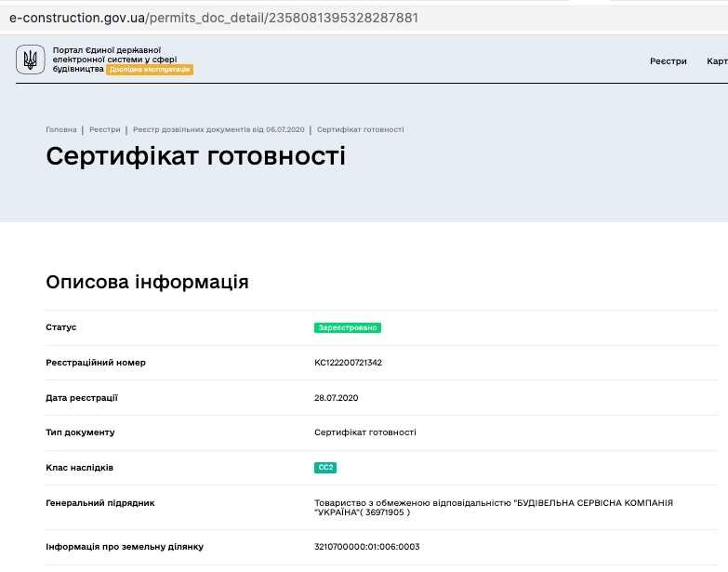
Task: Click the 'CC2' consequence class badge
Action: pos(325,468)
